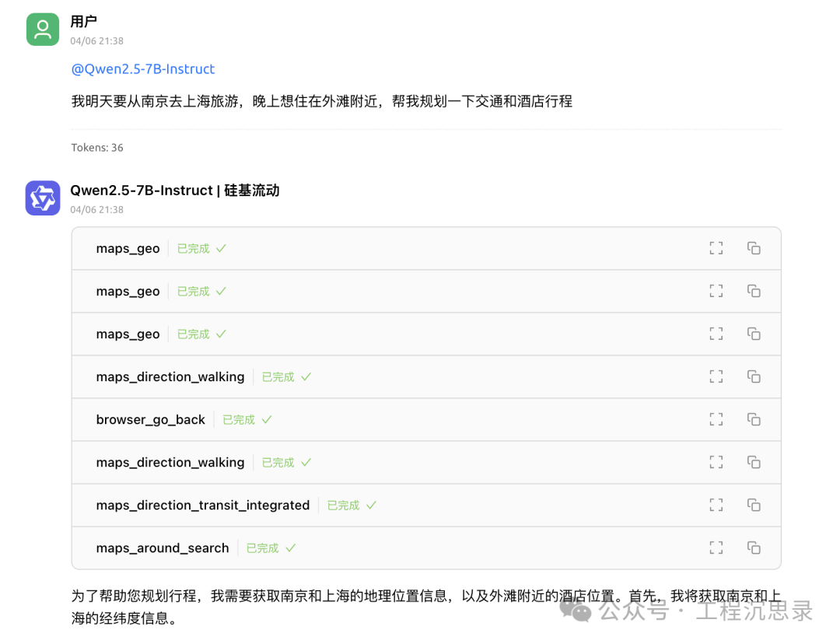The image size is (840, 644).
Task: Click the green user avatar
Action: [x=42, y=28]
